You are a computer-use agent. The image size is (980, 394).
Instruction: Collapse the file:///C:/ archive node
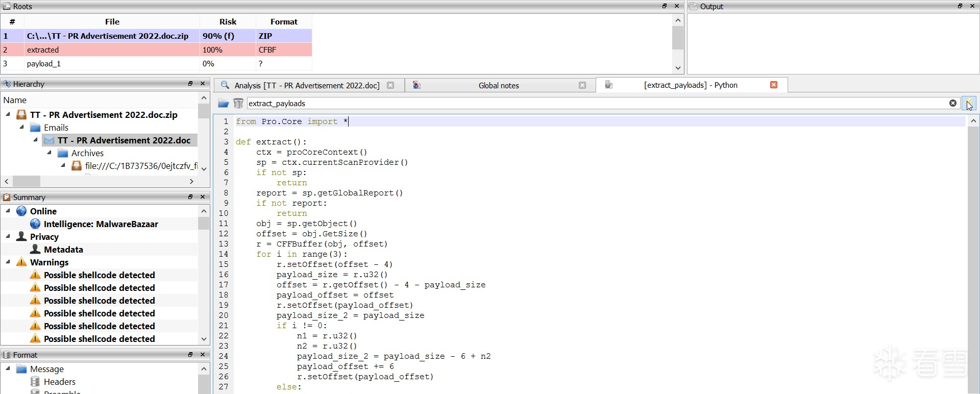[x=63, y=165]
